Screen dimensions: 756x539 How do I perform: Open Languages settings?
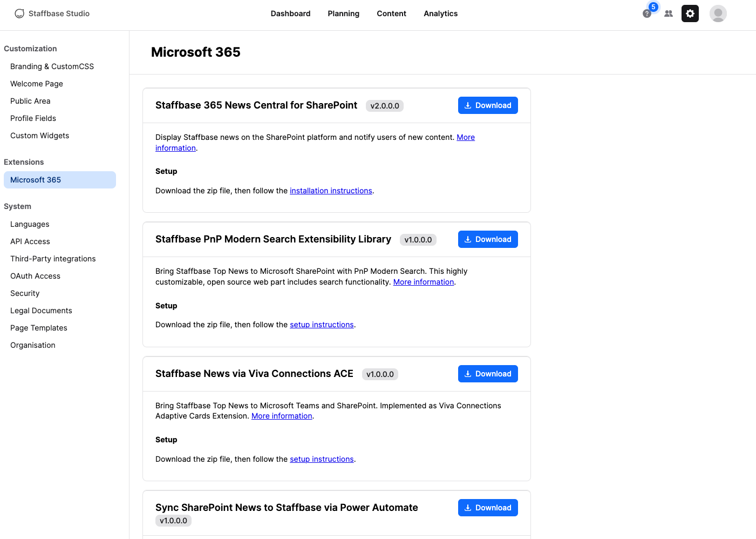point(60,224)
